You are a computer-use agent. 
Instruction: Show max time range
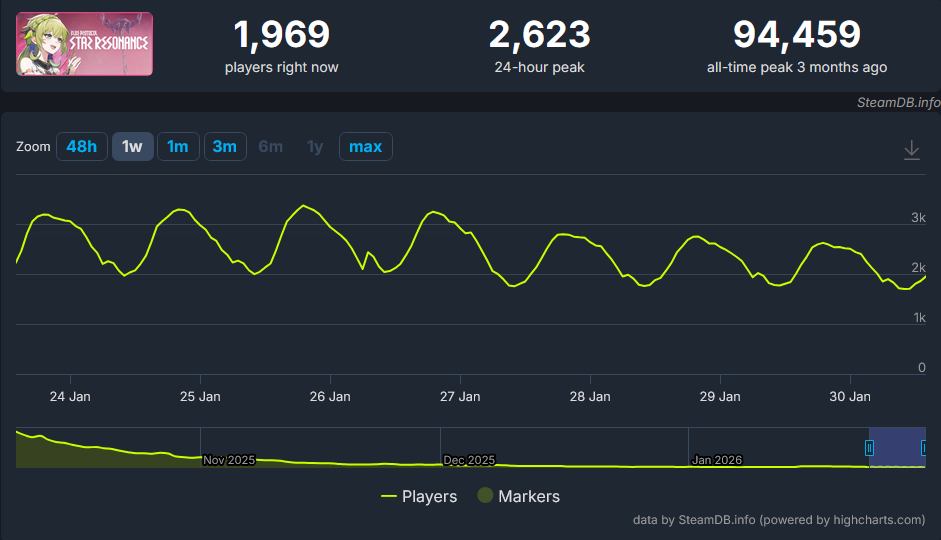coord(365,146)
